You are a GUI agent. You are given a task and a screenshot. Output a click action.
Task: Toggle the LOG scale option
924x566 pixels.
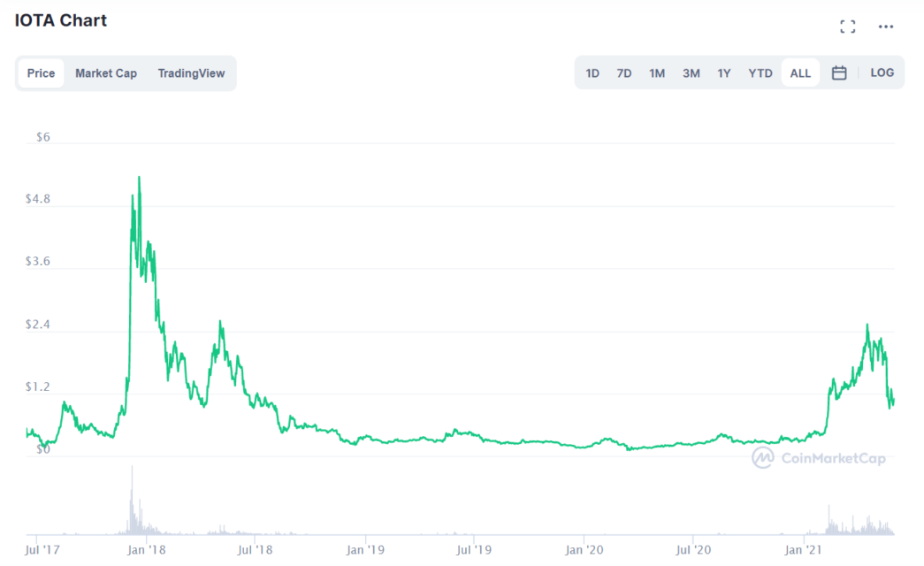pos(882,73)
